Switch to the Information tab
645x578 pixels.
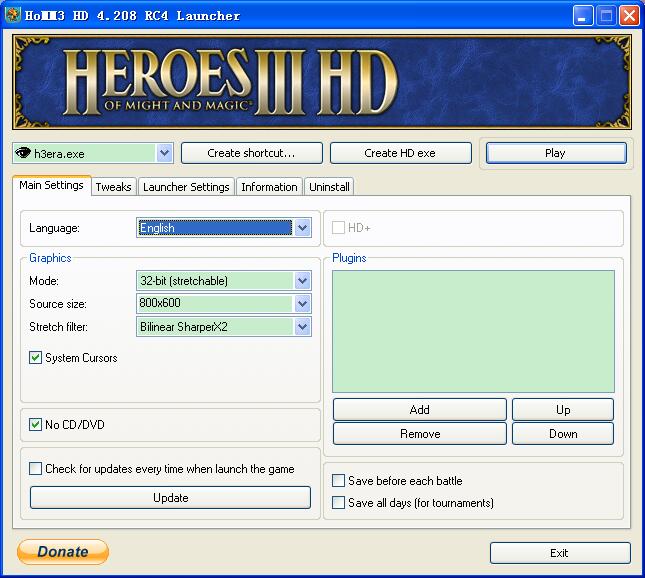269,187
